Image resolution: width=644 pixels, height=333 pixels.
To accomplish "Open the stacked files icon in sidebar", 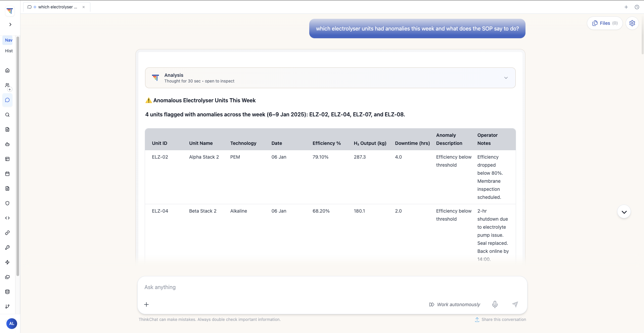I will [x=7, y=277].
